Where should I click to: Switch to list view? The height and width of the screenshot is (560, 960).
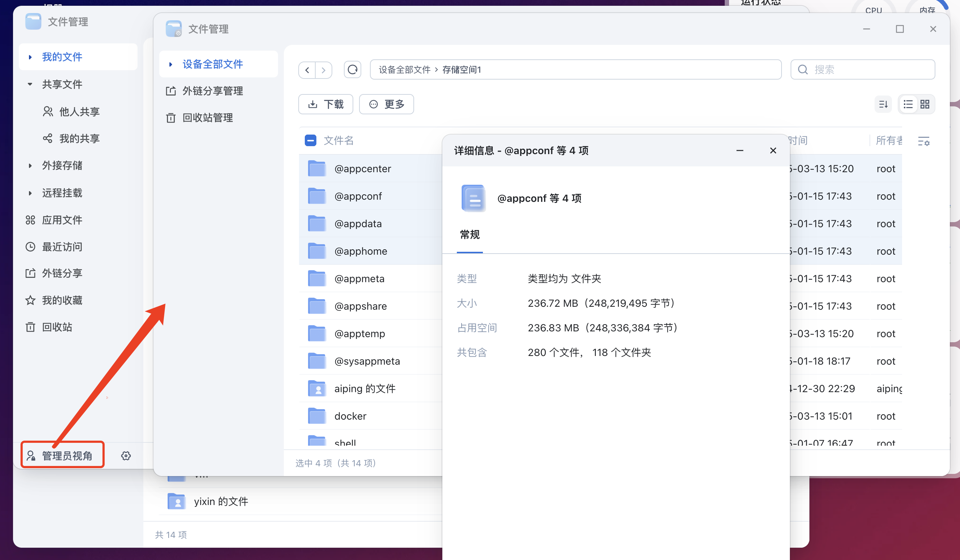(908, 104)
